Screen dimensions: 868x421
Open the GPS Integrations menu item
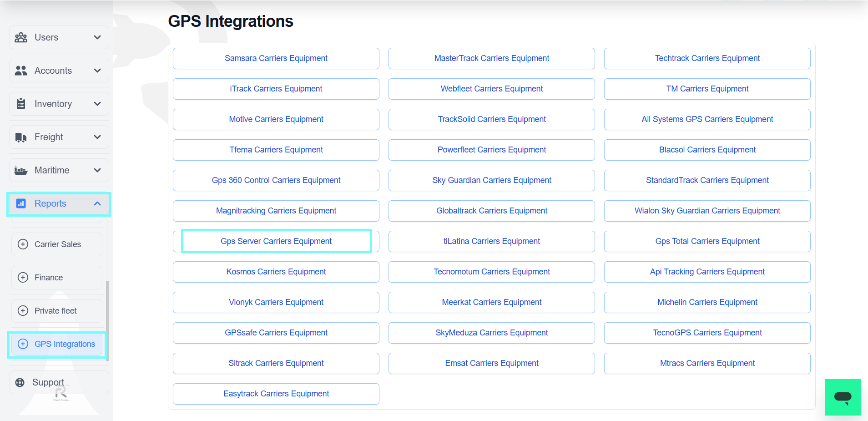(x=64, y=344)
